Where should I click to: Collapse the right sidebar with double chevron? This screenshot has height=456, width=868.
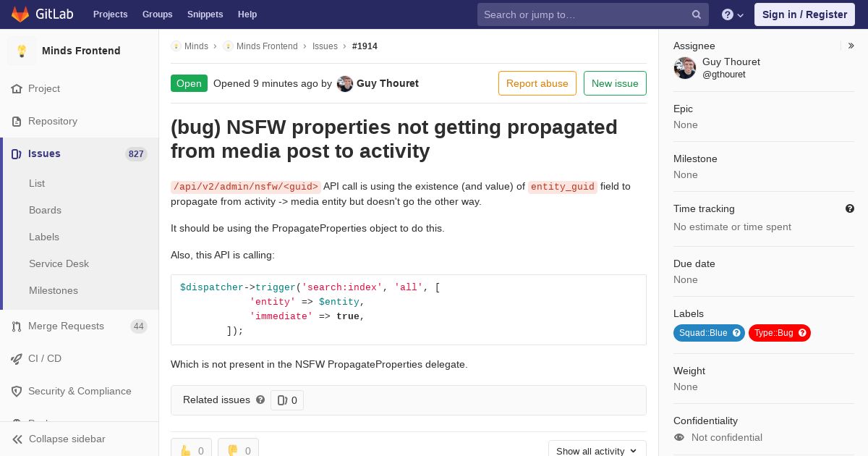click(851, 46)
